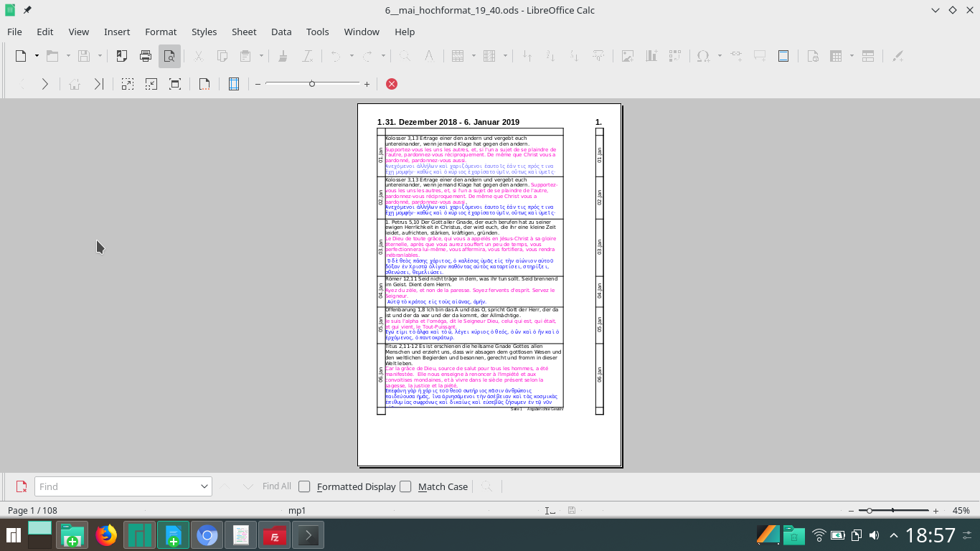Enable the Formatted Display checkbox
Viewport: 980px width, 551px height.
305,486
